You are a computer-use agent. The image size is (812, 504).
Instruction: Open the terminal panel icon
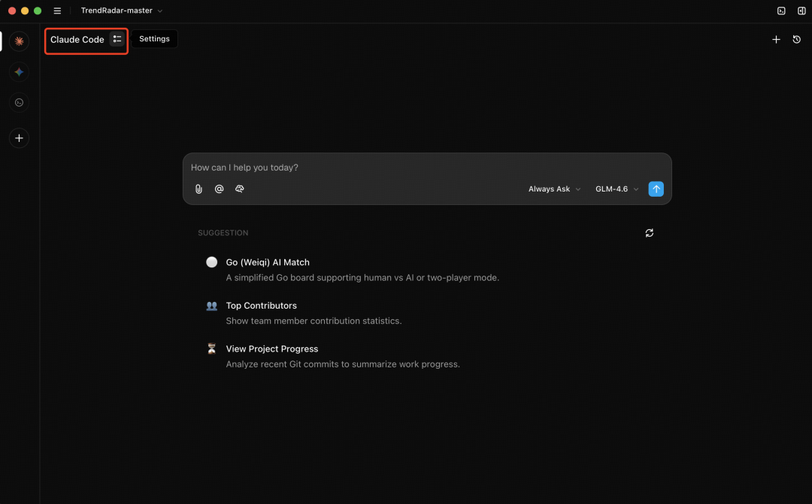coord(781,11)
